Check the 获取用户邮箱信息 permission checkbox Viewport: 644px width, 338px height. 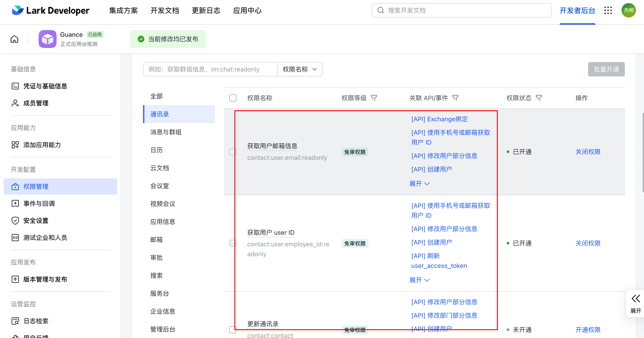pos(233,152)
